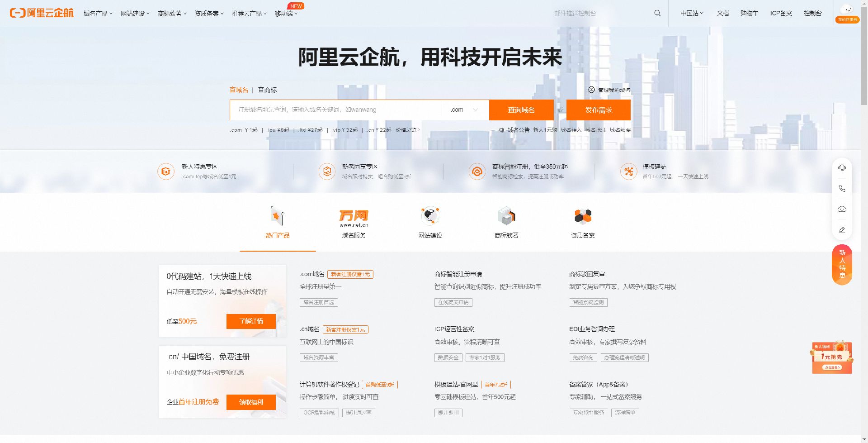Open 文档 in the top bar
Viewport: 868px width, 443px height.
point(722,13)
